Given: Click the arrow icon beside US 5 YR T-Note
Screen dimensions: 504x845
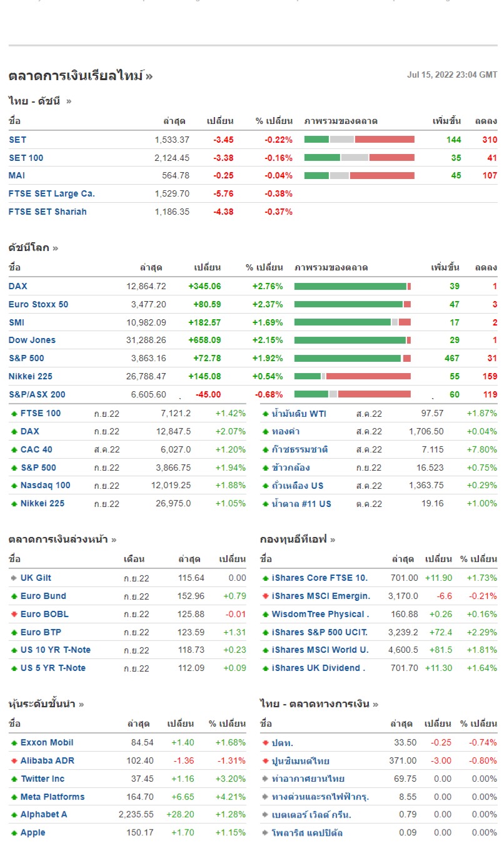Looking at the screenshot, I should click(14, 668).
